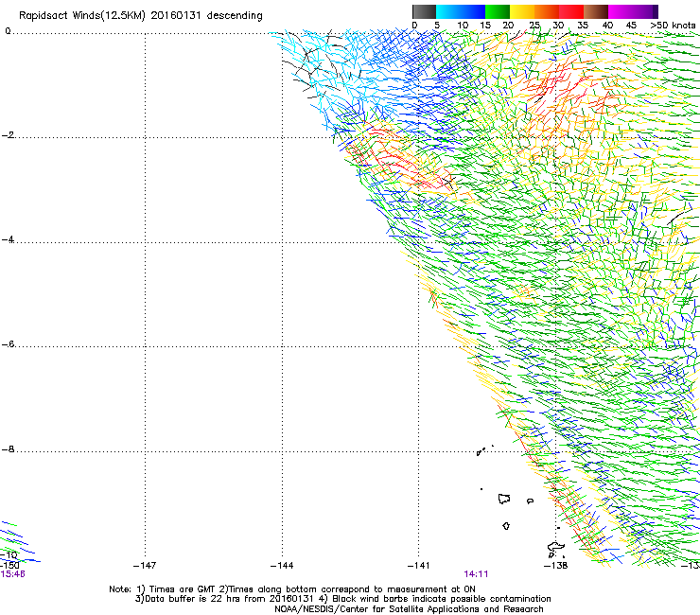Viewport: 700px width, 615px height.
Task: Click the '25' legend scale value
Action: (x=534, y=26)
